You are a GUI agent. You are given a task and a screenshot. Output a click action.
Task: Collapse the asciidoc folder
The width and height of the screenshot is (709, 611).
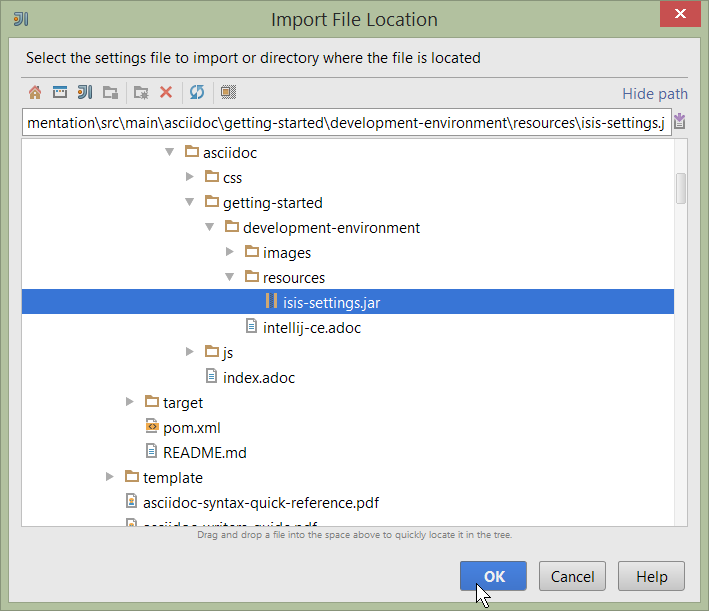(170, 153)
